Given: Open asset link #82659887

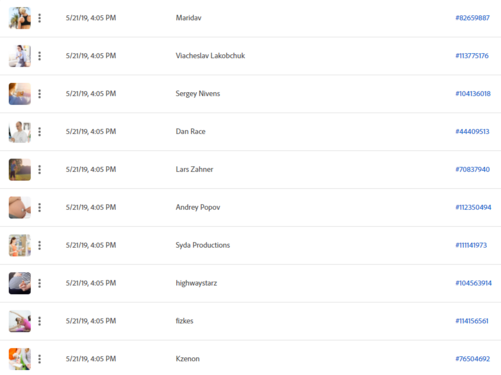Looking at the screenshot, I should pyautogui.click(x=472, y=18).
